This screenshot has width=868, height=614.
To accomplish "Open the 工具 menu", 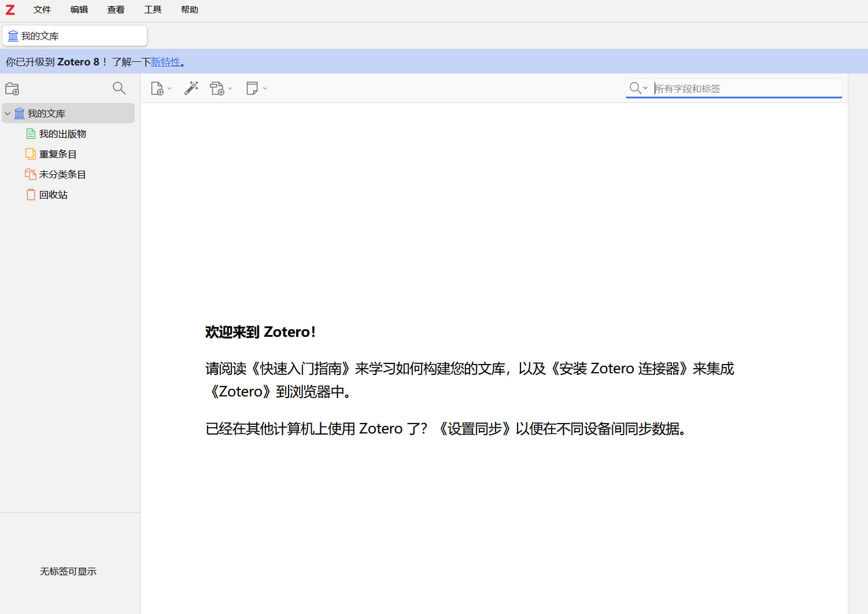I will click(x=153, y=10).
